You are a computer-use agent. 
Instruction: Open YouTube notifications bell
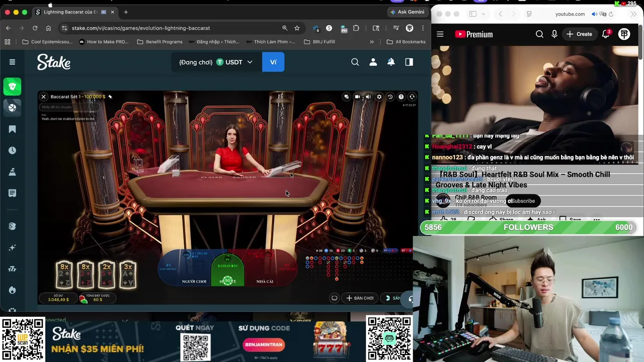pos(606,34)
